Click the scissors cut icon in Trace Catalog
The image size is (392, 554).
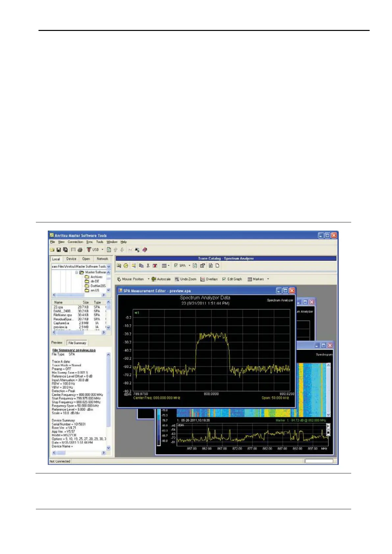click(x=148, y=265)
